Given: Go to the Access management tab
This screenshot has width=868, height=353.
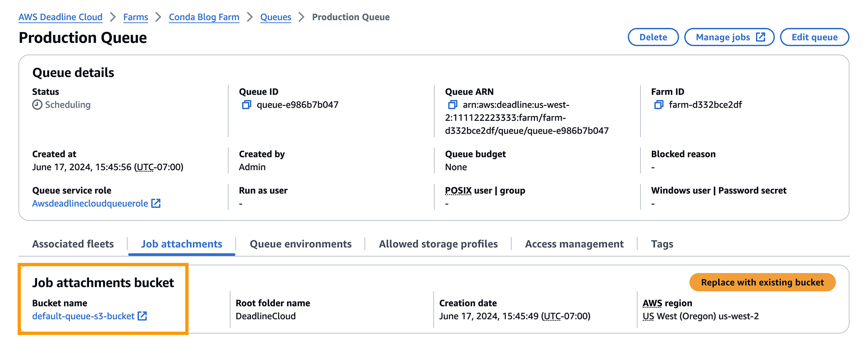Looking at the screenshot, I should click(574, 244).
